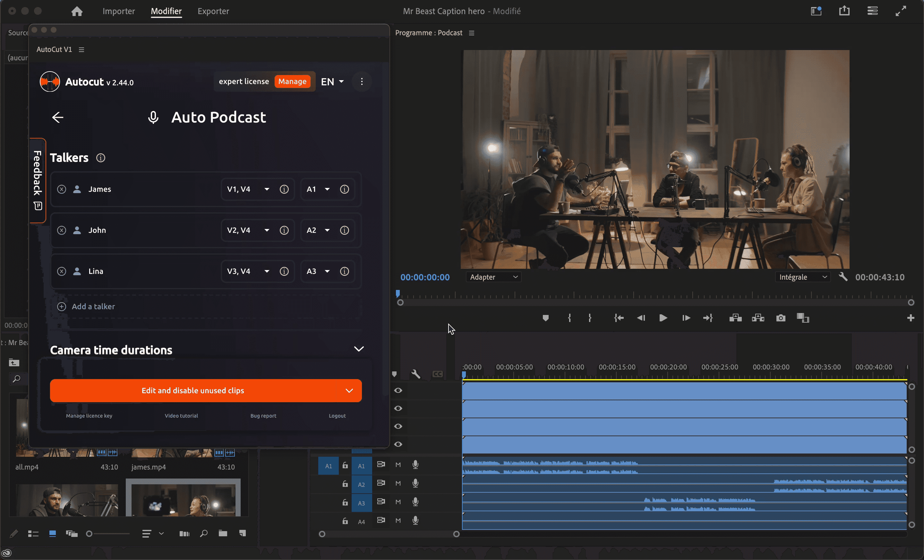The height and width of the screenshot is (560, 924).
Task: Open AutoCut V1 panel menu
Action: (x=81, y=49)
